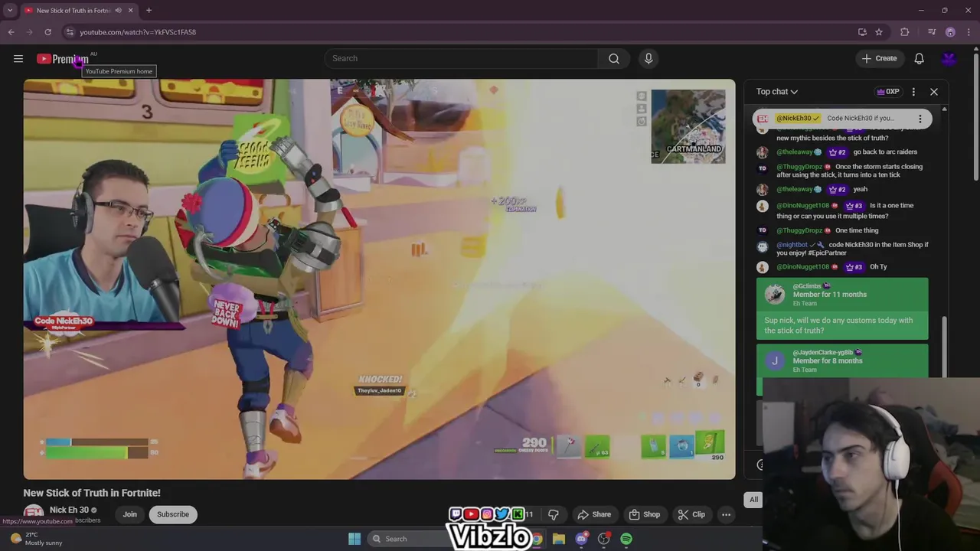
Task: Open pinned NickEh30 message options menu
Action: tap(920, 119)
